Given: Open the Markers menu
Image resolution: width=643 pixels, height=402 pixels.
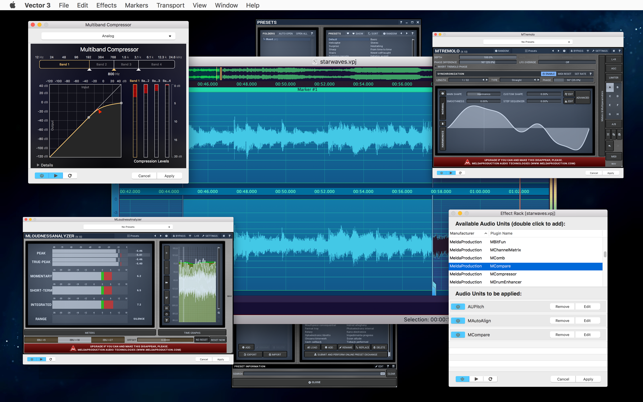Looking at the screenshot, I should click(x=136, y=5).
